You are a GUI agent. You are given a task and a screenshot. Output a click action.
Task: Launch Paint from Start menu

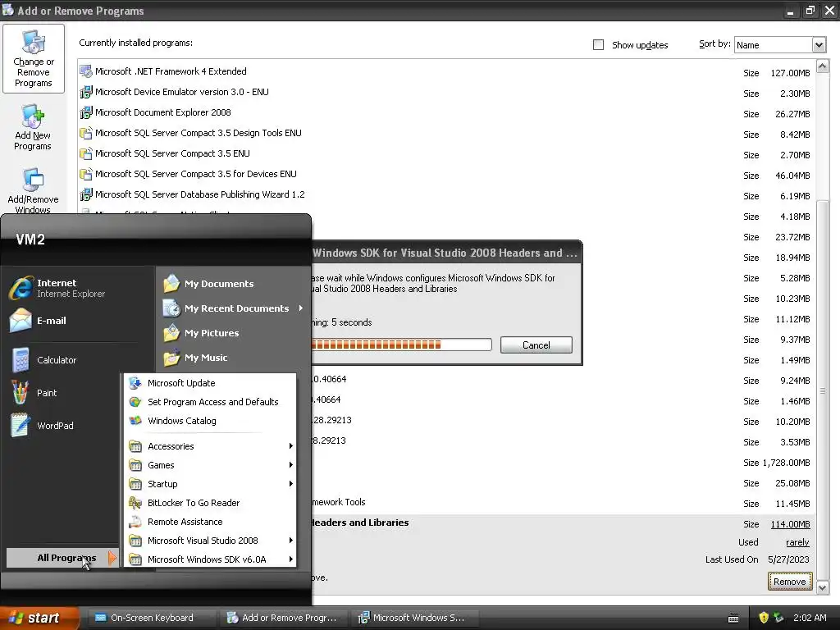click(21, 393)
